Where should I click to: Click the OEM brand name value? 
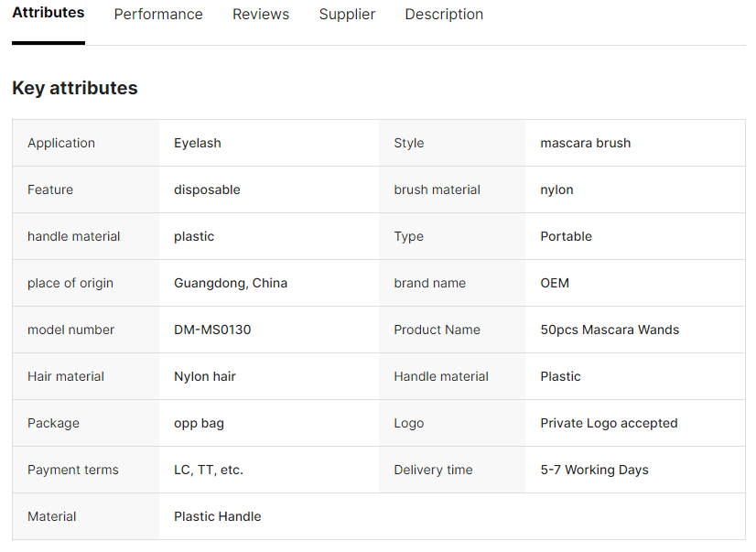click(555, 283)
